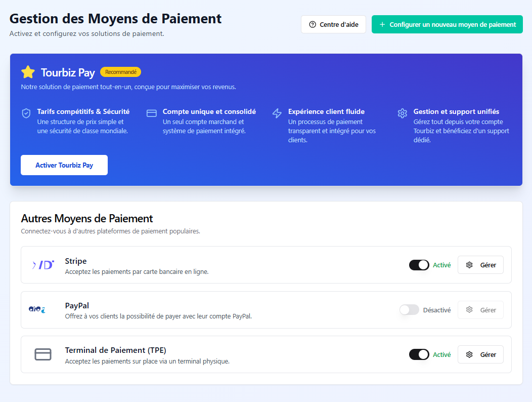532x402 pixels.
Task: Turn off the Terminal de Paiement toggle
Action: (419, 354)
